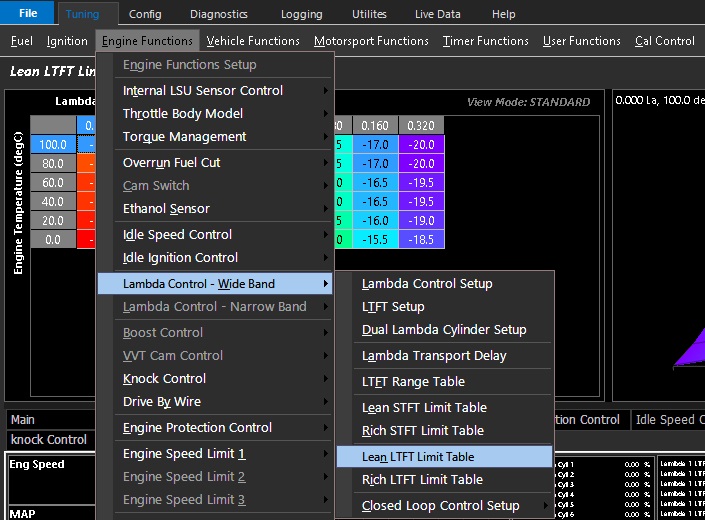Select the 100.0 engine temperature row header
This screenshot has height=520, width=705.
[53, 145]
